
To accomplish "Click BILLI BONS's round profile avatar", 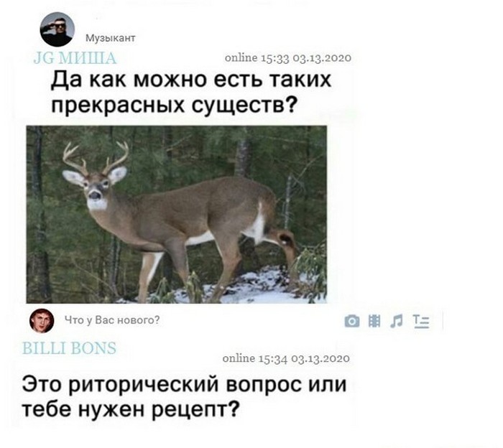I will 42,320.
